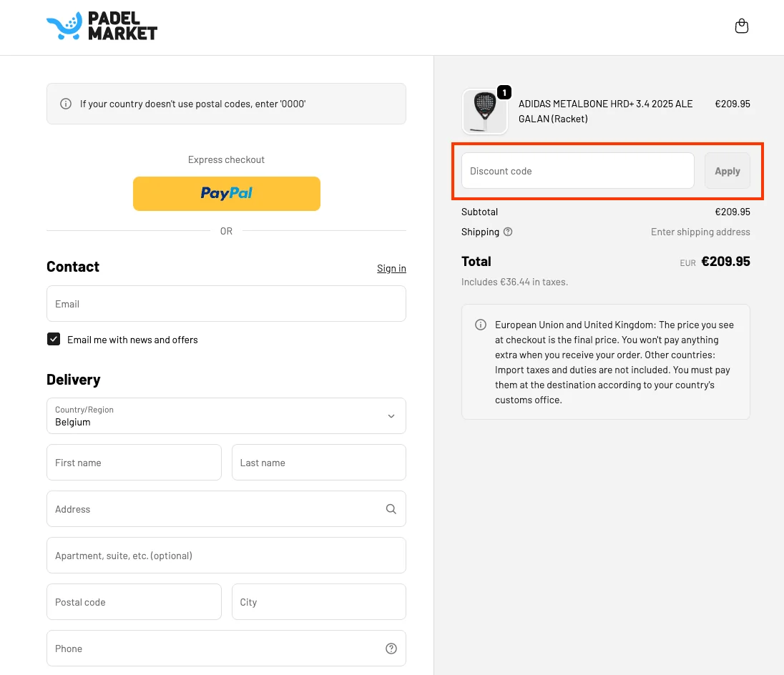Click the Sign in link

click(391, 268)
